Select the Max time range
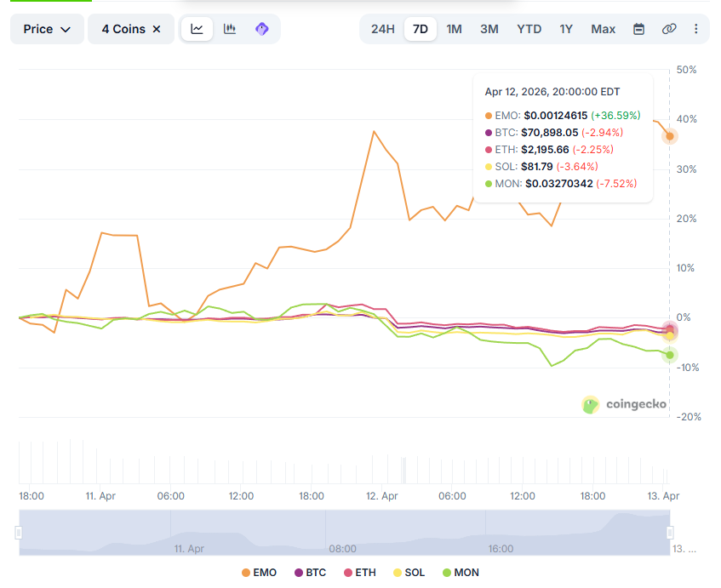721x588 pixels. click(603, 29)
